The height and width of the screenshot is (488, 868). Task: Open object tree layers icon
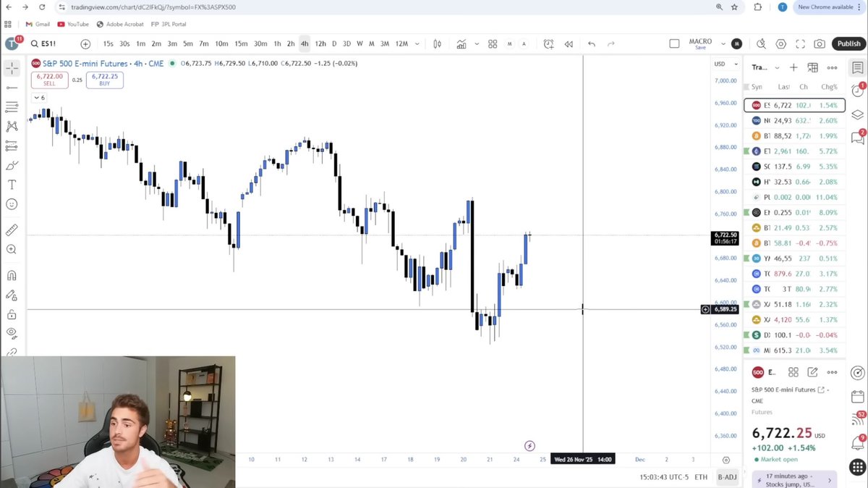(x=857, y=114)
